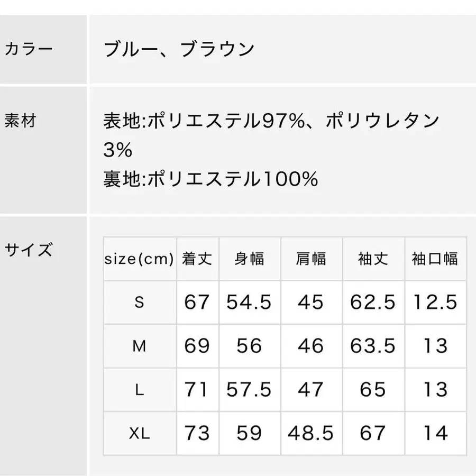
Task: Select the size(cm) table header cell
Action: coord(139,259)
